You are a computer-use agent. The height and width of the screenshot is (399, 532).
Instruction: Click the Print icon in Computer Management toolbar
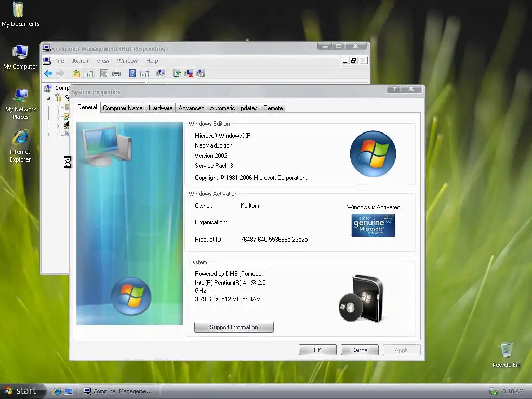(116, 74)
